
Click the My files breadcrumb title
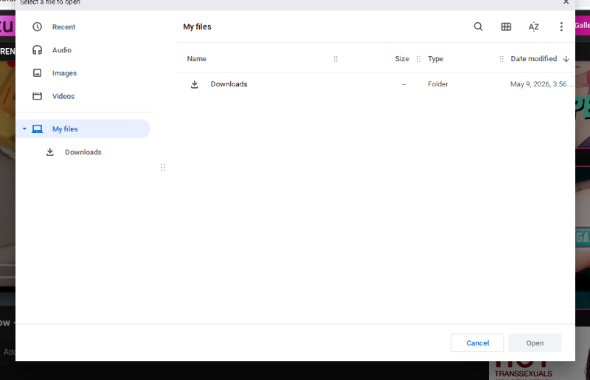click(197, 27)
